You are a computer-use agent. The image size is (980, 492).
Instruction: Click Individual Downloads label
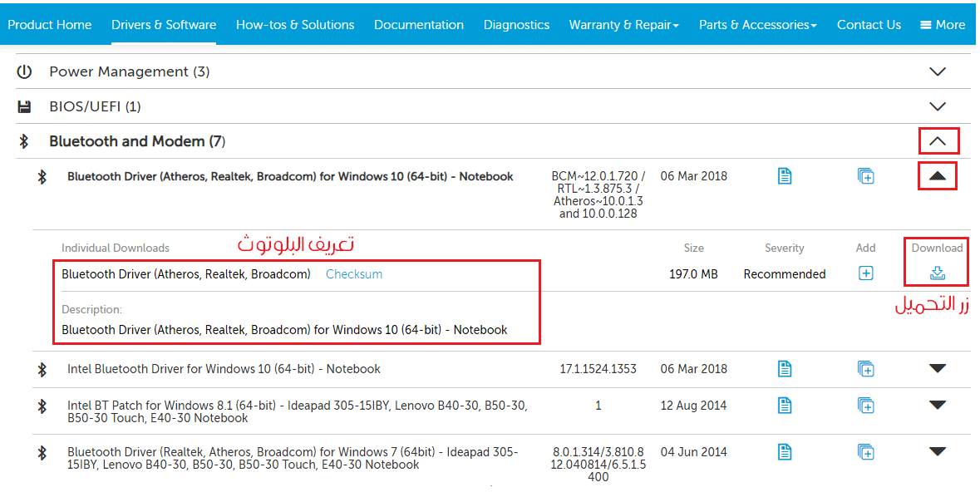116,248
